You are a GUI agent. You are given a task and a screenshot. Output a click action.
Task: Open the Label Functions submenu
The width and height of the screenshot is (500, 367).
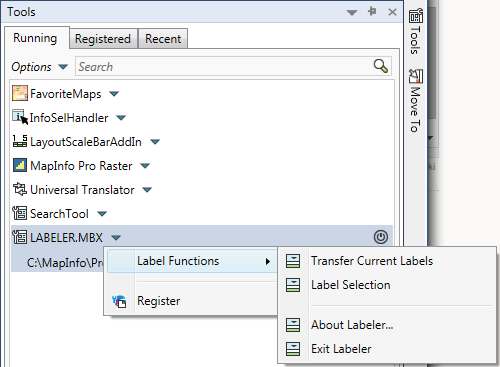192,261
